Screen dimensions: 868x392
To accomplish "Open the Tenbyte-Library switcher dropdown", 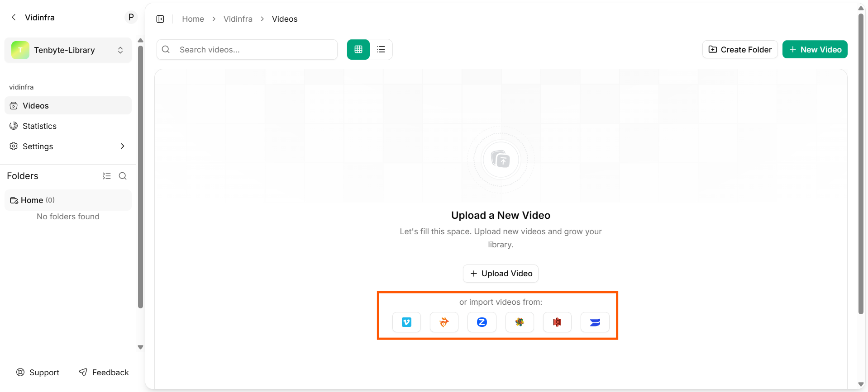I will coord(68,50).
